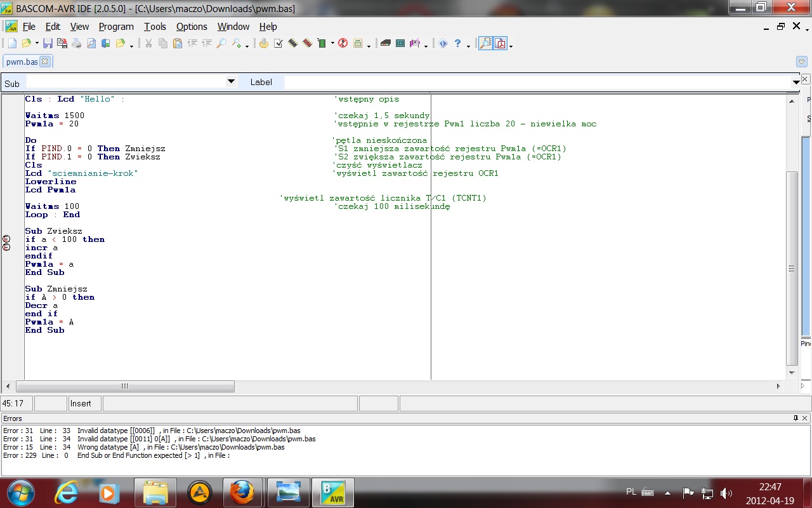Click the compile program chip icon
Viewport: 812px width, 508px height.
point(292,43)
